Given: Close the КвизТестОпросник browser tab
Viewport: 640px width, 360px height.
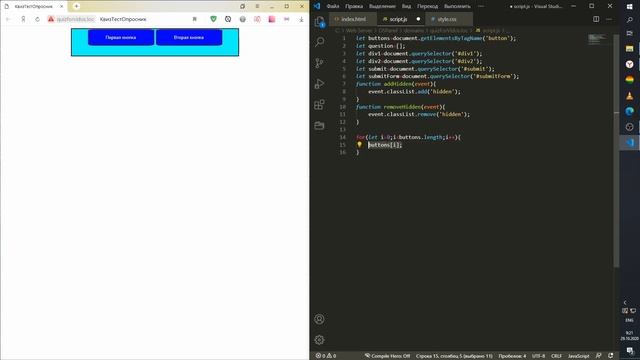Looking at the screenshot, I should 62,6.
